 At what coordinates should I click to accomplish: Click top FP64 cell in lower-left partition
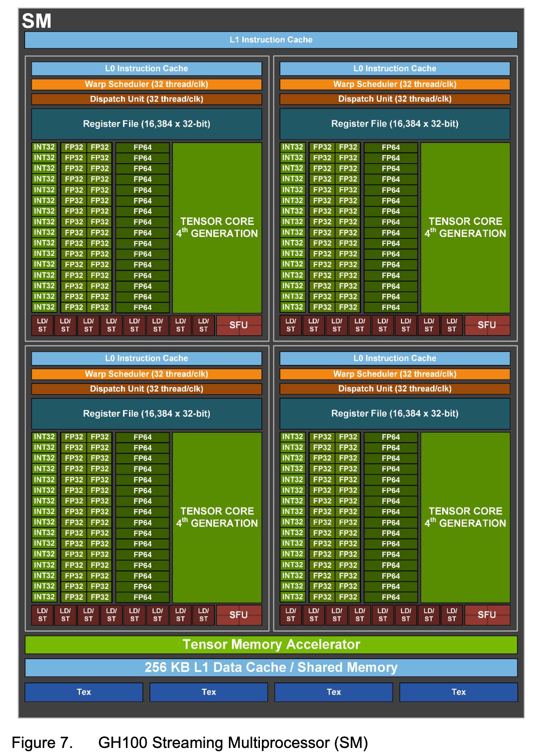tap(143, 437)
